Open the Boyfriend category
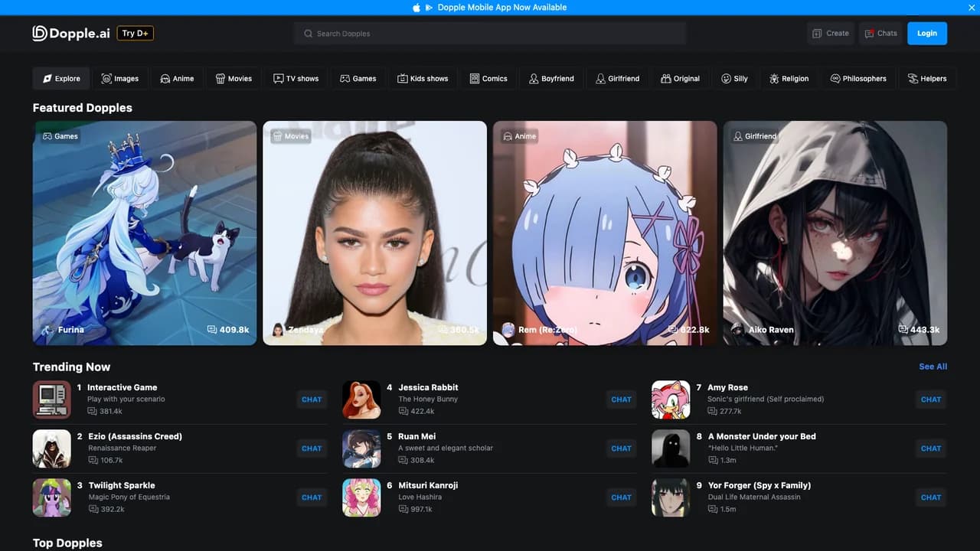The image size is (980, 551). [551, 78]
